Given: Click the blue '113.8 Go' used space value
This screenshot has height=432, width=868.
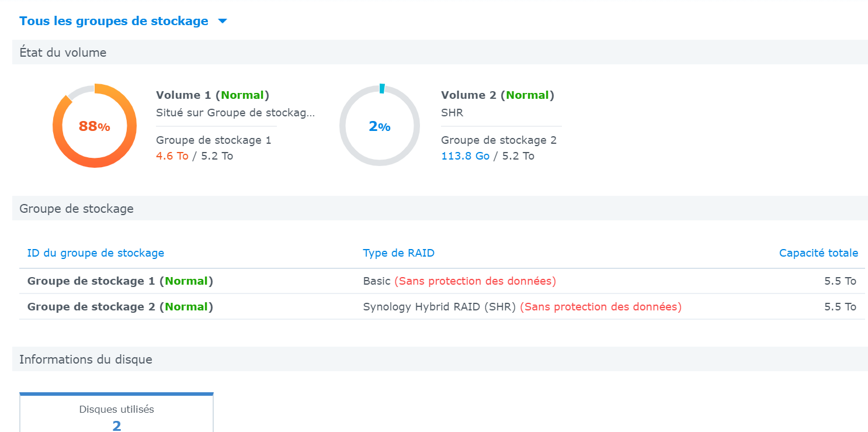Looking at the screenshot, I should [x=465, y=156].
